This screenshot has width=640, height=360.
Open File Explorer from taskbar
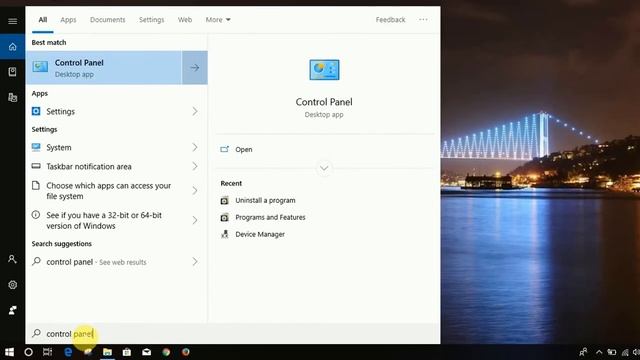point(107,352)
